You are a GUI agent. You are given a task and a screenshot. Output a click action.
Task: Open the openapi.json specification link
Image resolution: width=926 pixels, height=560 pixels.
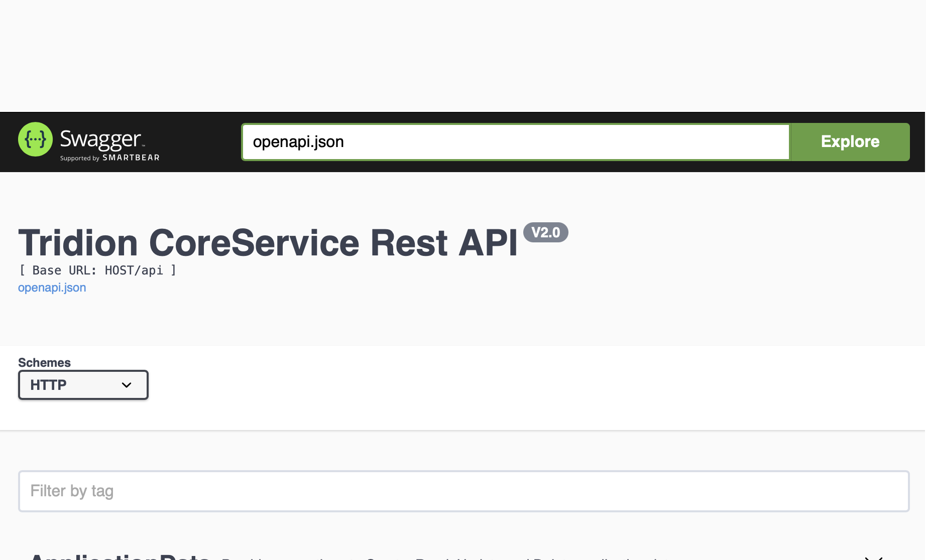click(52, 288)
